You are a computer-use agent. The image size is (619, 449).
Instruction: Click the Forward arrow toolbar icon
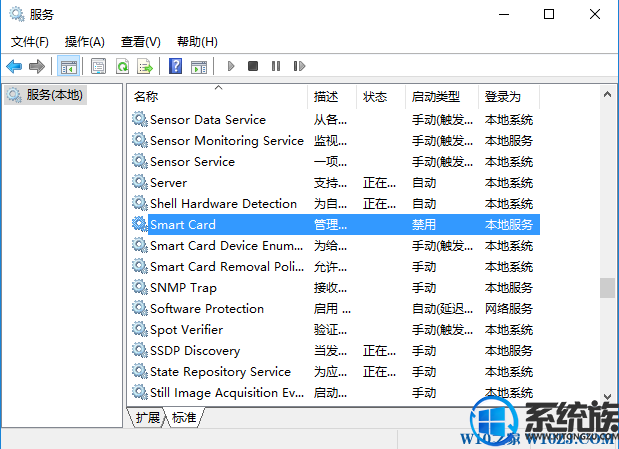click(x=37, y=66)
